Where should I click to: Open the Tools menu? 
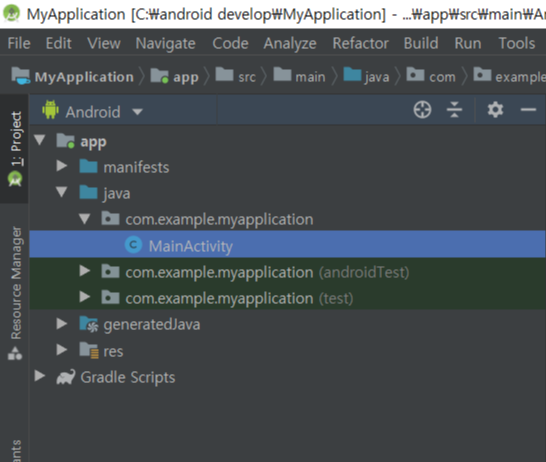tap(517, 44)
